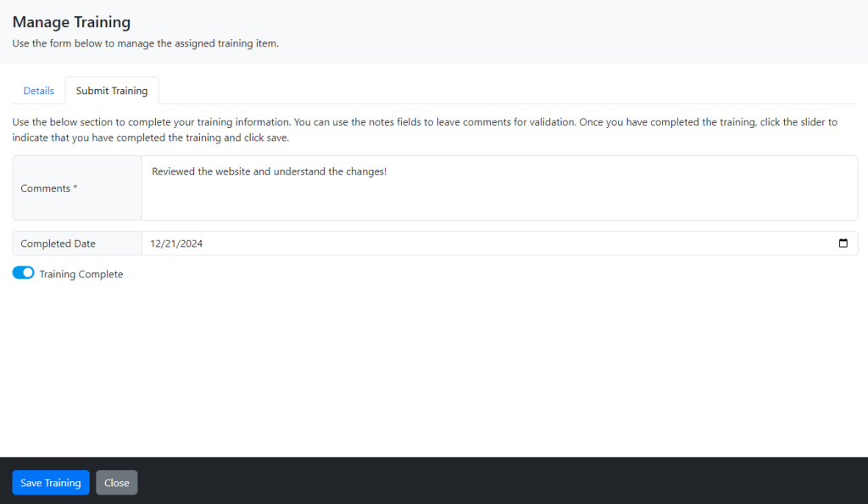The height and width of the screenshot is (504, 868).
Task: Close the Manage Training dialog
Action: [117, 483]
